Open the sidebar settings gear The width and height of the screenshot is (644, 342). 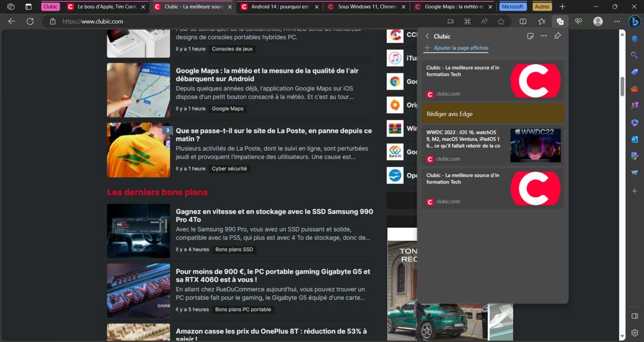click(634, 333)
